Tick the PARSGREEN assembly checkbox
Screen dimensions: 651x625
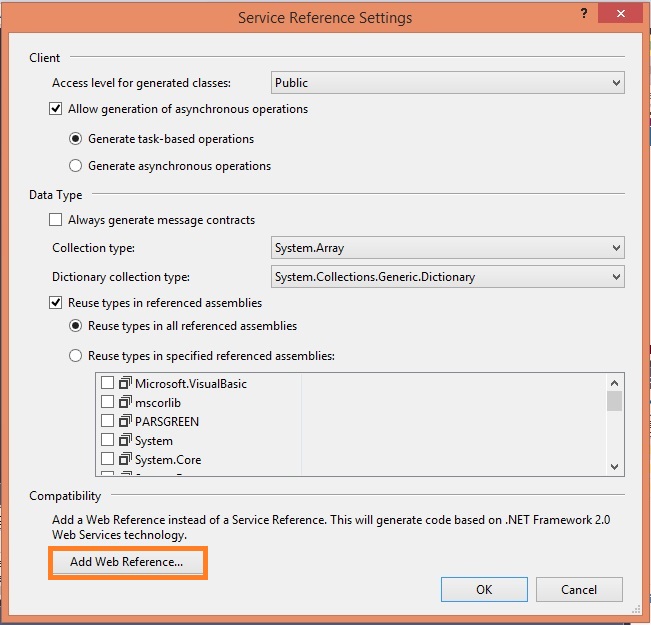point(107,421)
